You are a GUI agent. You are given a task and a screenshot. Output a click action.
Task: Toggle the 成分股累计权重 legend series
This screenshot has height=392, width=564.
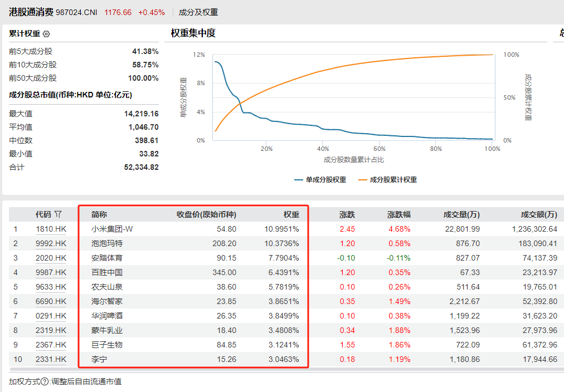coord(388,180)
